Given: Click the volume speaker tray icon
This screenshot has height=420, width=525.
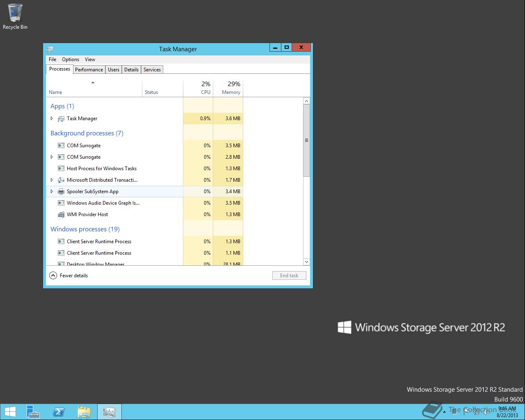Looking at the screenshot, I should tap(486, 412).
